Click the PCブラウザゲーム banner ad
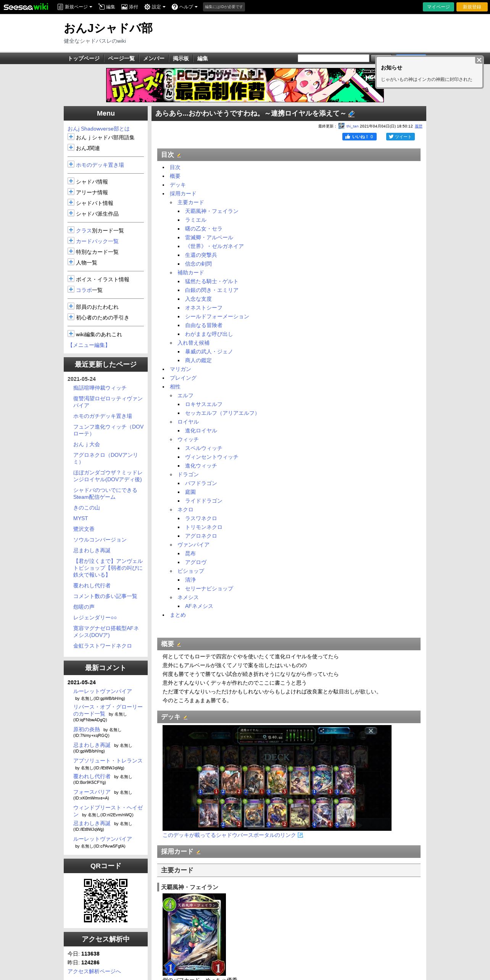This screenshot has width=490, height=980. coord(245,85)
